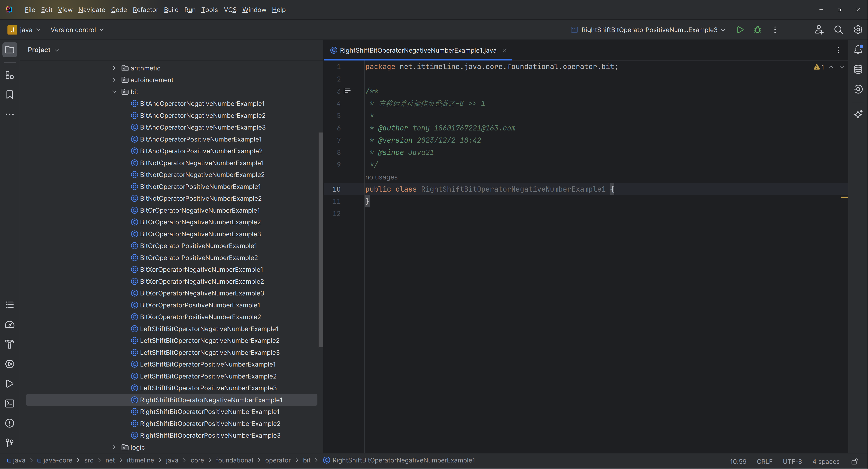868x469 pixels.
Task: Select BitAndOperatorNegativeNumberExample1 in tree
Action: (x=202, y=103)
